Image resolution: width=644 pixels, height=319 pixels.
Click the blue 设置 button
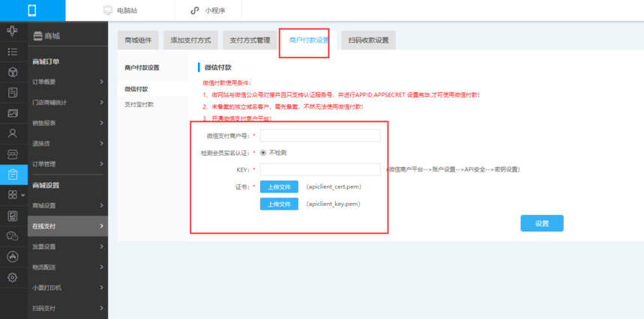pyautogui.click(x=542, y=223)
